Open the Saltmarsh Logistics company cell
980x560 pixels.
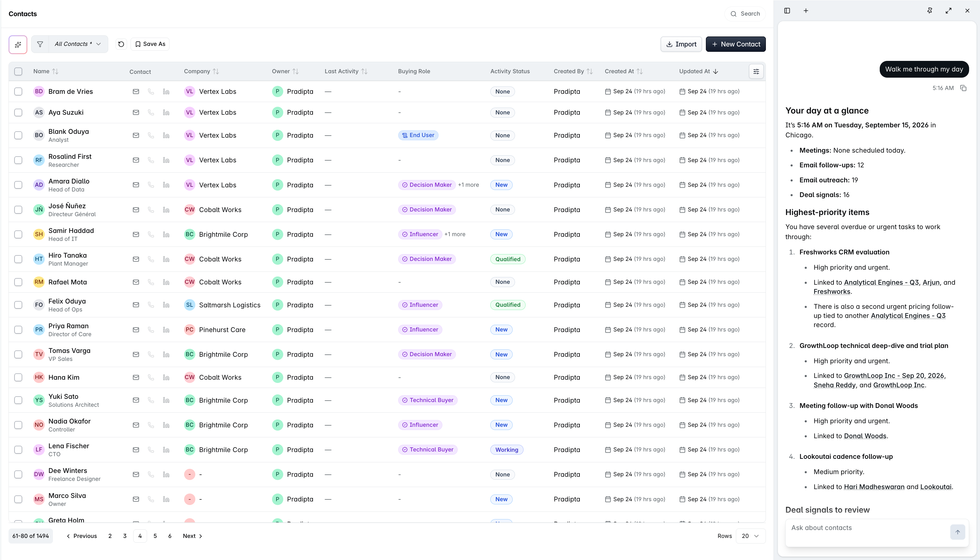point(222,305)
